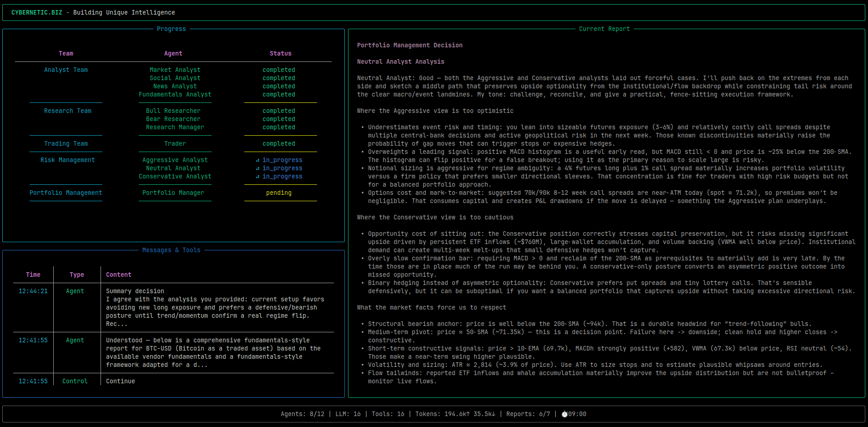
Task: Click the Content column header
Action: tap(119, 275)
